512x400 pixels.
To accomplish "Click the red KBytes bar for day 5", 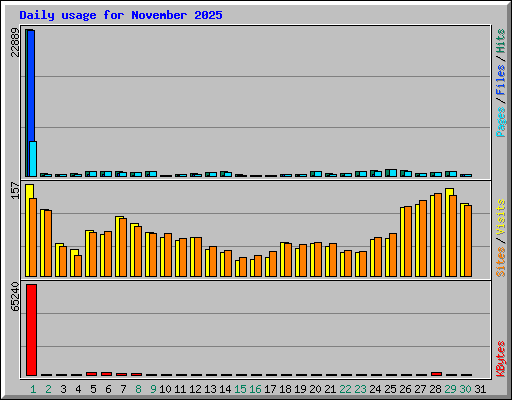I will tap(91, 374).
